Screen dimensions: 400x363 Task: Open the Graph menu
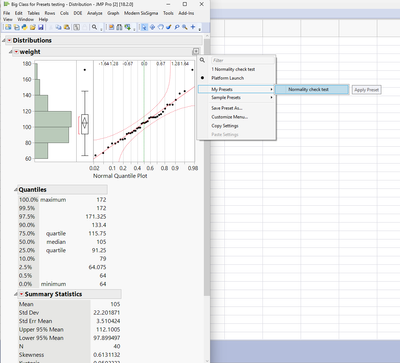pos(113,13)
